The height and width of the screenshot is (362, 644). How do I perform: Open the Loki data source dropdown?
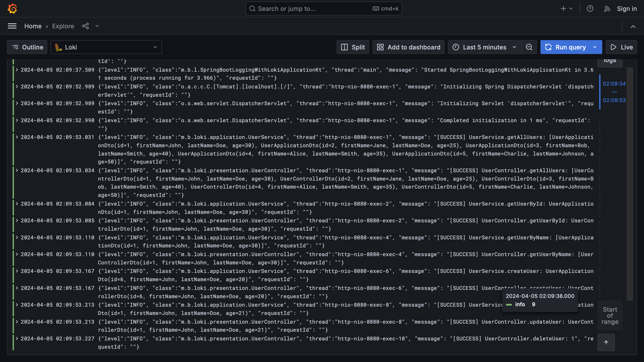pyautogui.click(x=106, y=47)
